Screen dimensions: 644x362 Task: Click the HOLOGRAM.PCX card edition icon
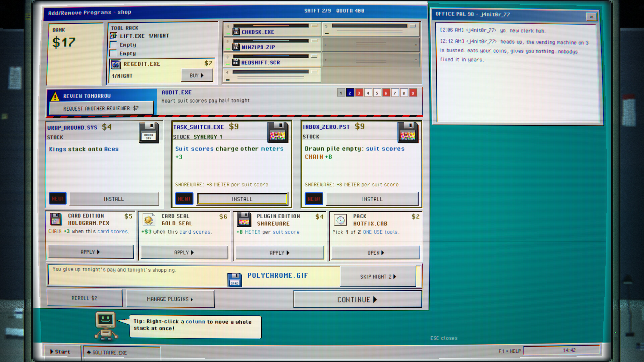(56, 219)
